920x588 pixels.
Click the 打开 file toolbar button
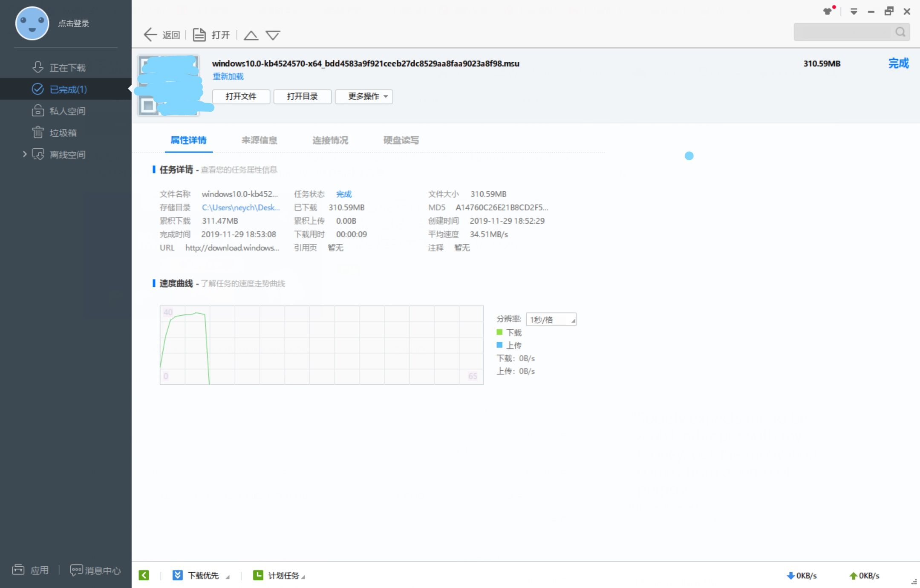click(211, 35)
